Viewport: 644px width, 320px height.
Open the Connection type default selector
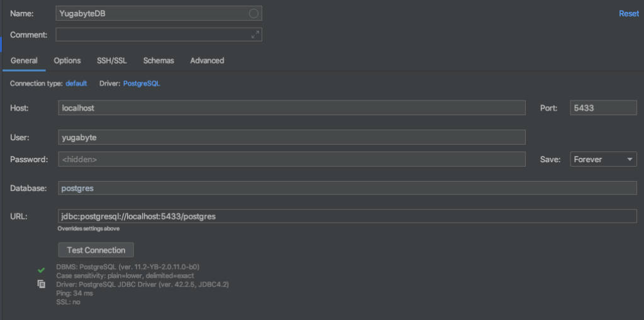(x=76, y=84)
